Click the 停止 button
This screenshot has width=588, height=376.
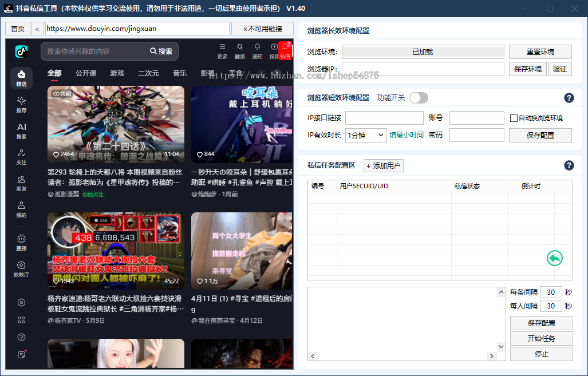(x=542, y=354)
